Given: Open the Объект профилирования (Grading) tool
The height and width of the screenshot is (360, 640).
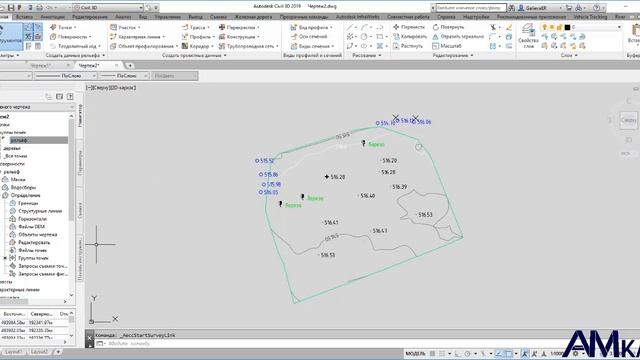Looking at the screenshot, I should pyautogui.click(x=144, y=46).
